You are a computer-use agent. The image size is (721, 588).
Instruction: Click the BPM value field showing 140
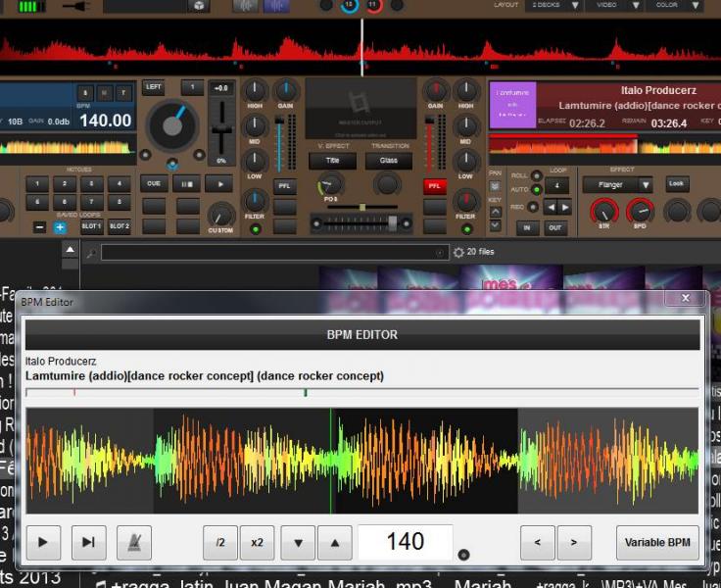click(405, 542)
